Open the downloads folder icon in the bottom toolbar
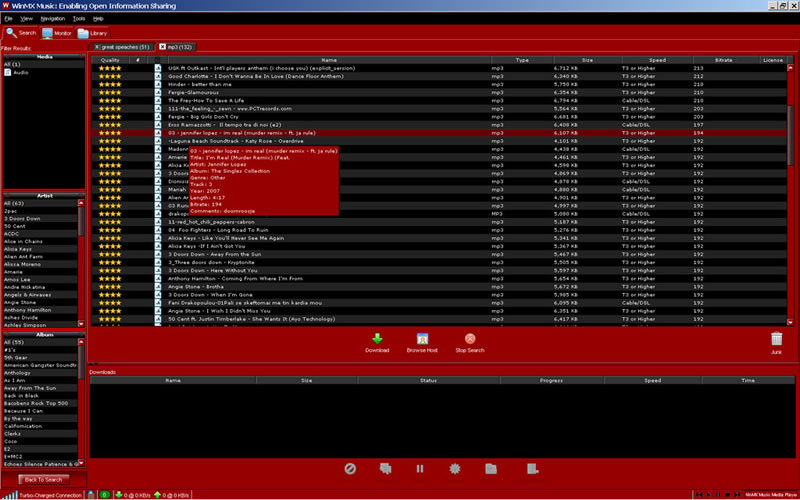This screenshot has width=800, height=500. click(491, 468)
